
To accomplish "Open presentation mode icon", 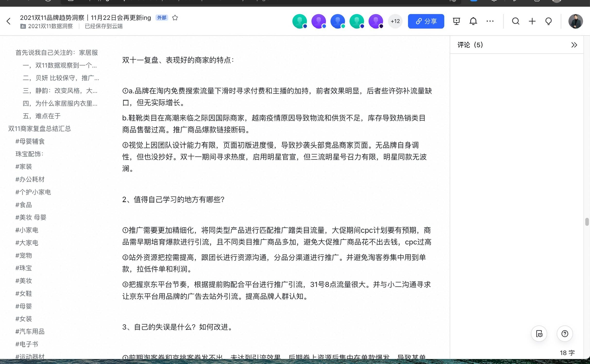I will click(x=456, y=21).
